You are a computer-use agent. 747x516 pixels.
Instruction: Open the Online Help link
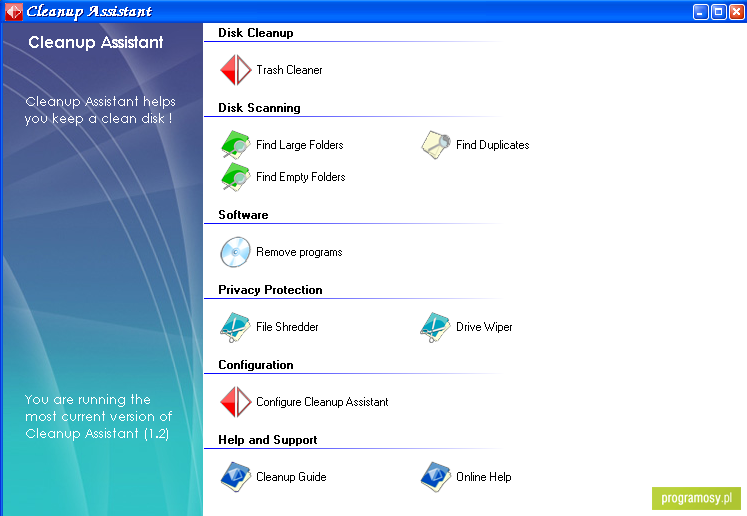(484, 477)
